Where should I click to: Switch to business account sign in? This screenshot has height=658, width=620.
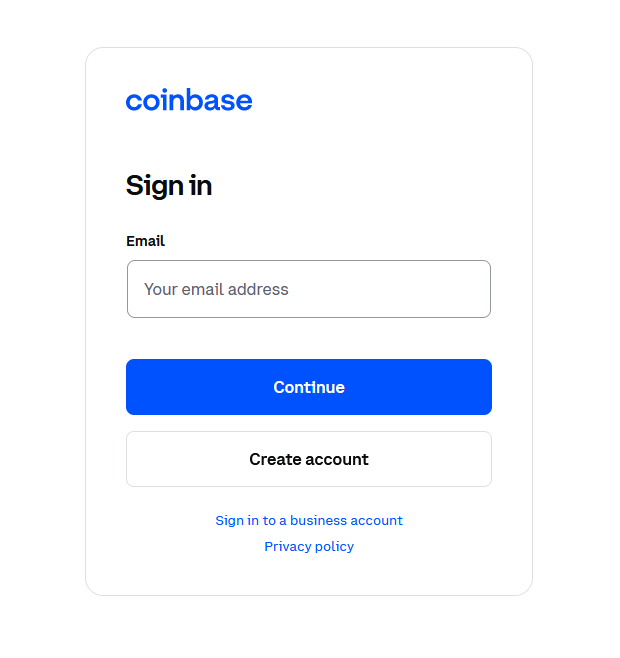309,520
